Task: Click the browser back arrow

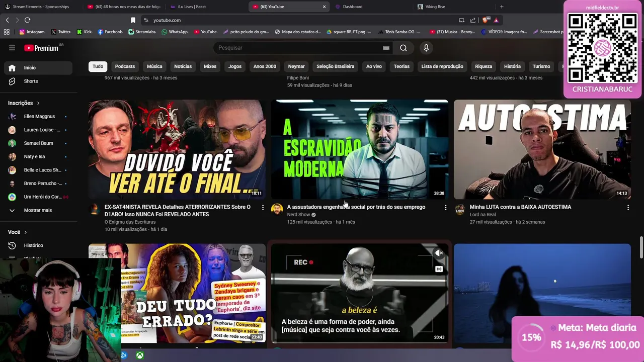Action: point(7,20)
